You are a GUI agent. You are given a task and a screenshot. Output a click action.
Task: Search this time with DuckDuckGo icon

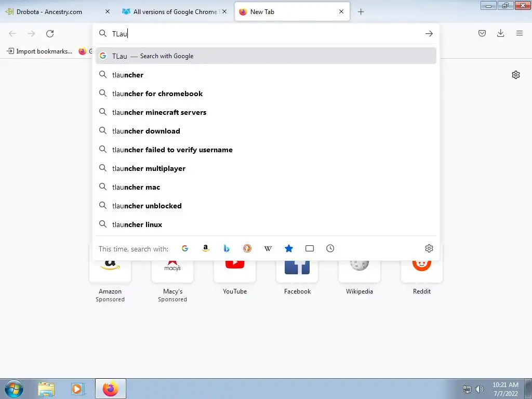click(x=247, y=248)
